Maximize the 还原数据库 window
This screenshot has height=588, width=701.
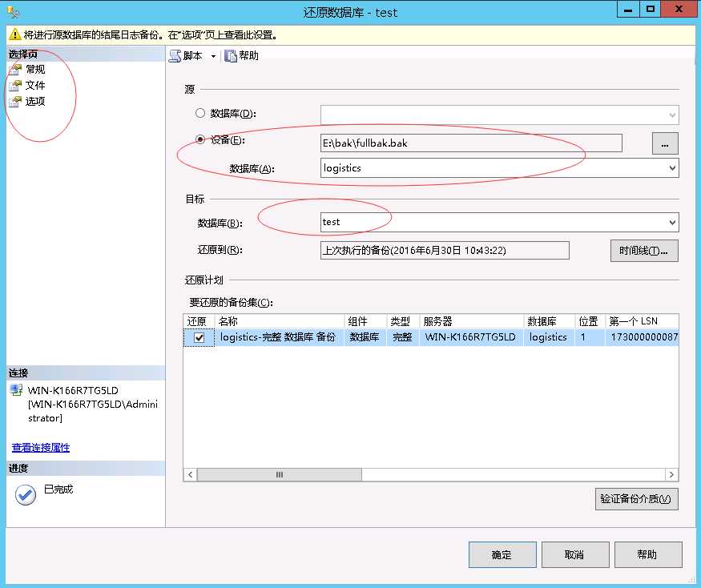pyautogui.click(x=651, y=10)
